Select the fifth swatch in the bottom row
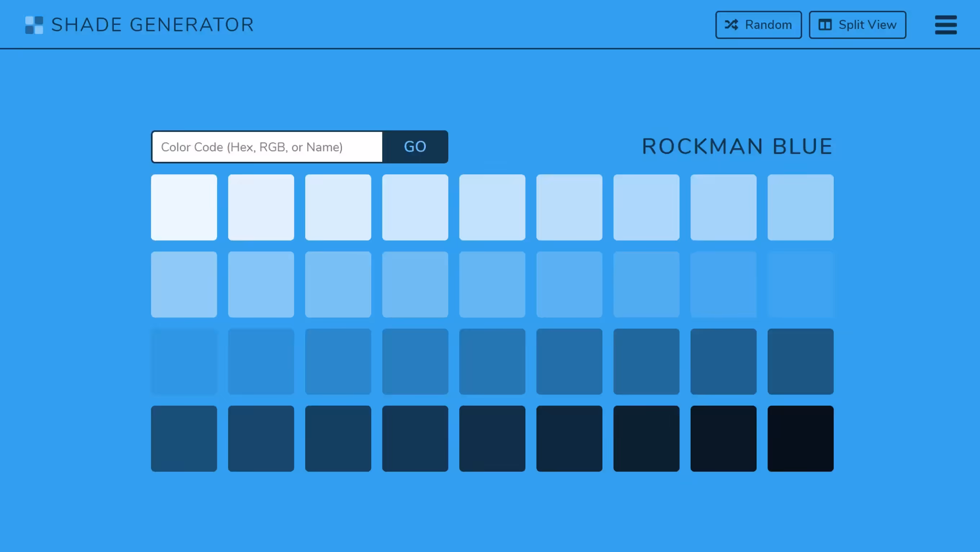980x552 pixels. (x=492, y=438)
